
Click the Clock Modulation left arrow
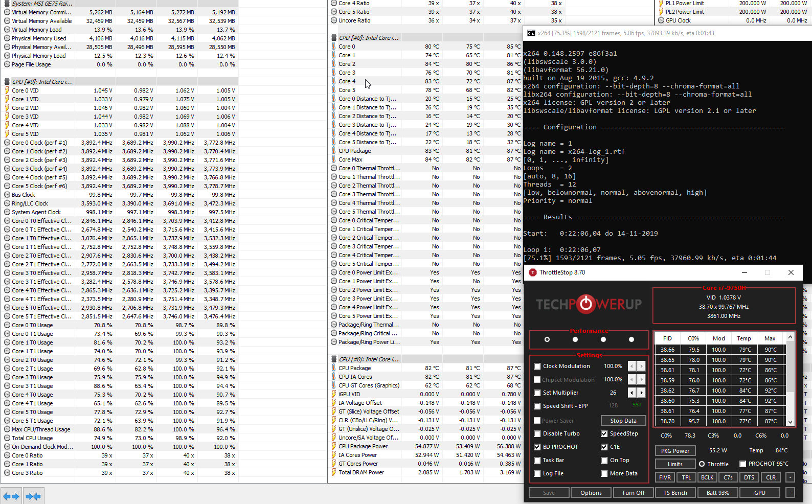click(x=631, y=366)
